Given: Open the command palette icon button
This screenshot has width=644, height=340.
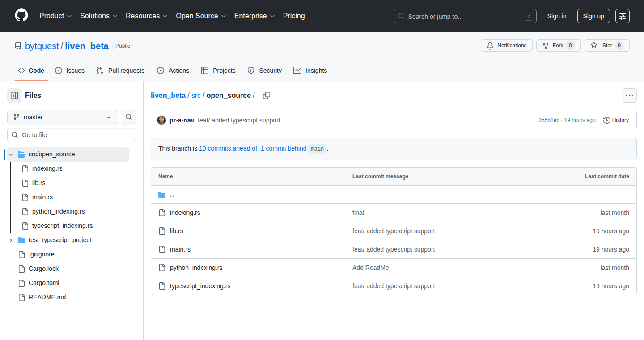Looking at the screenshot, I should (x=623, y=16).
